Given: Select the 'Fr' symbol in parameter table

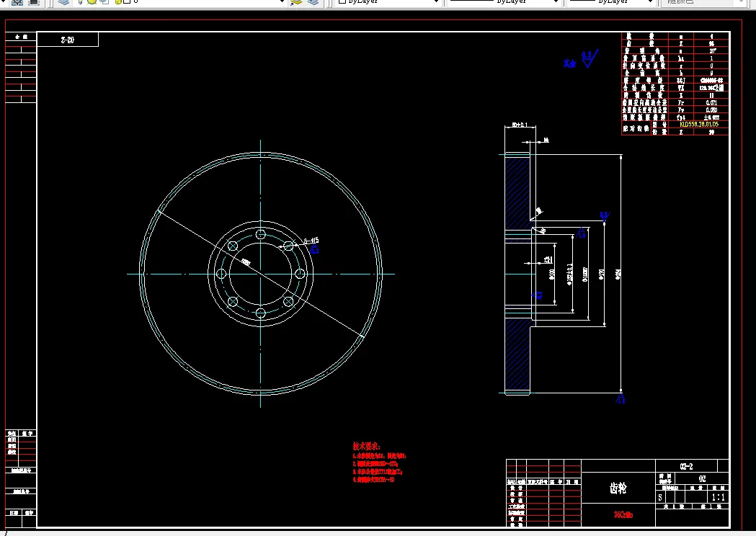Looking at the screenshot, I should tap(681, 103).
